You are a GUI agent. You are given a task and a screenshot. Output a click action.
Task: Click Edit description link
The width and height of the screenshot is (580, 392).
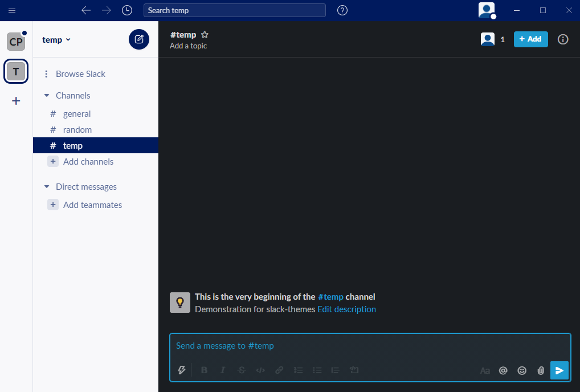346,309
